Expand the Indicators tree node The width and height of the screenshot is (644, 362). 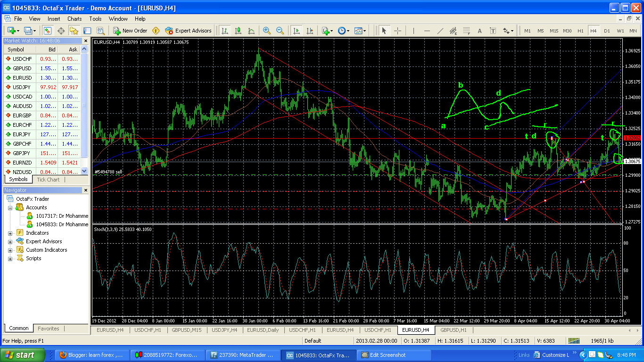pyautogui.click(x=10, y=233)
